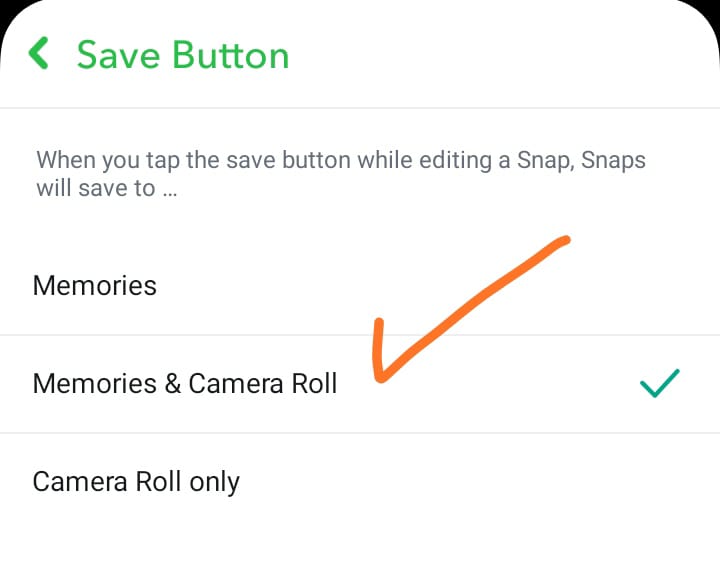The image size is (720, 565).
Task: Set saving to Camera Roll only
Action: (x=360, y=482)
